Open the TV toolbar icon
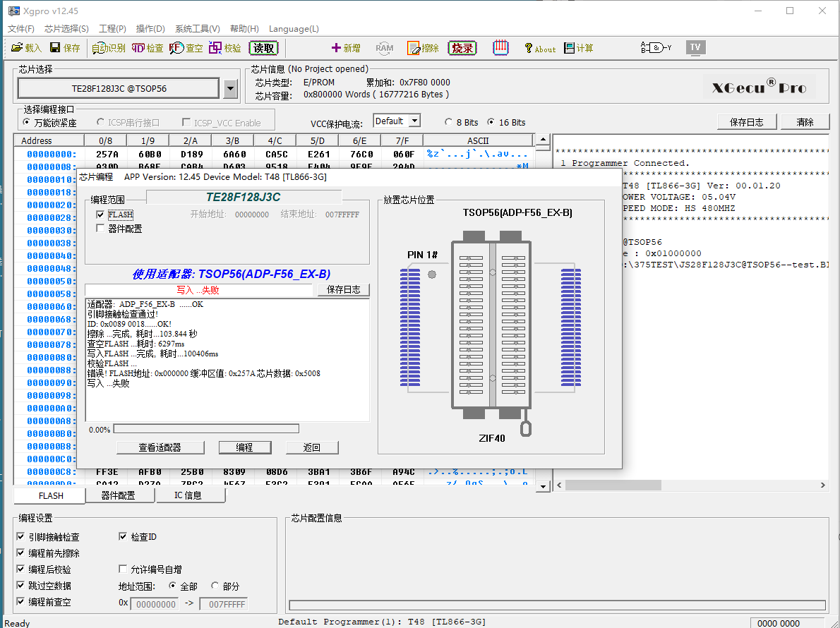 [695, 48]
